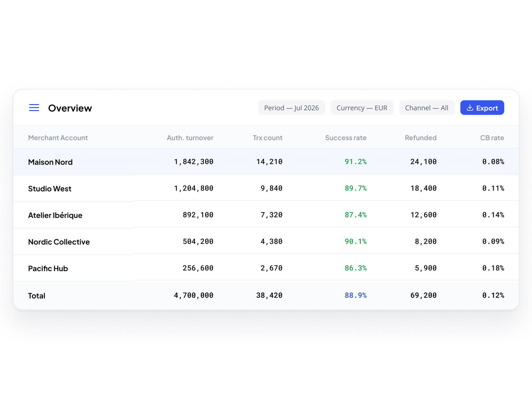This screenshot has height=399, width=532.
Task: Click Atelier Ibérique refunded amount 12,600
Action: 424,215
